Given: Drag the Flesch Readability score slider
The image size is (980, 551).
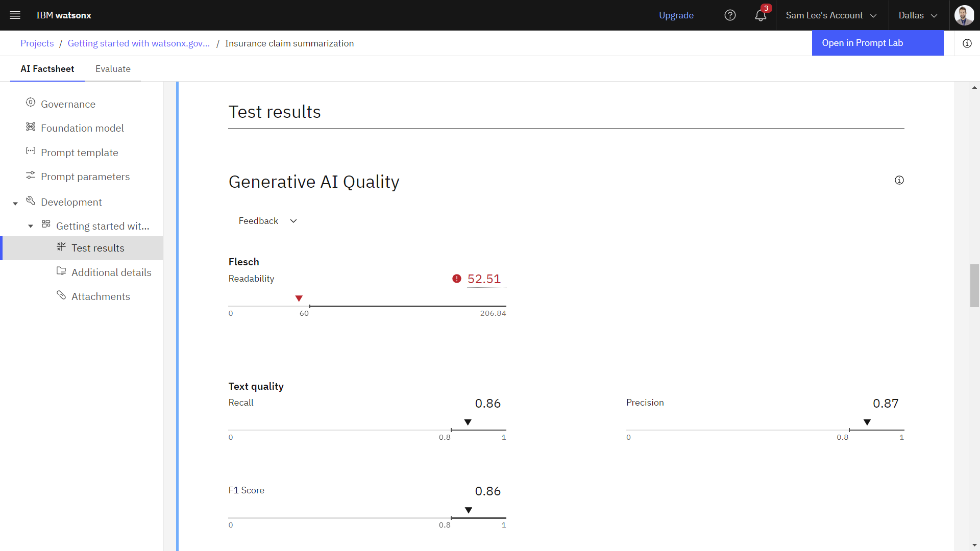Looking at the screenshot, I should coord(299,298).
